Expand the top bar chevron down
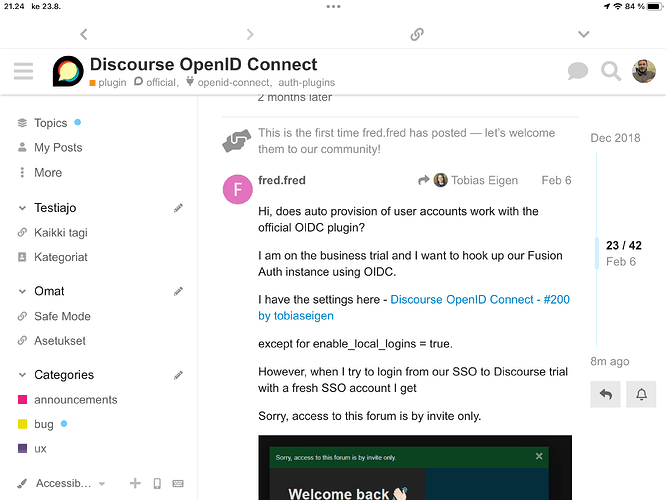This screenshot has width=666, height=500. coord(584,34)
